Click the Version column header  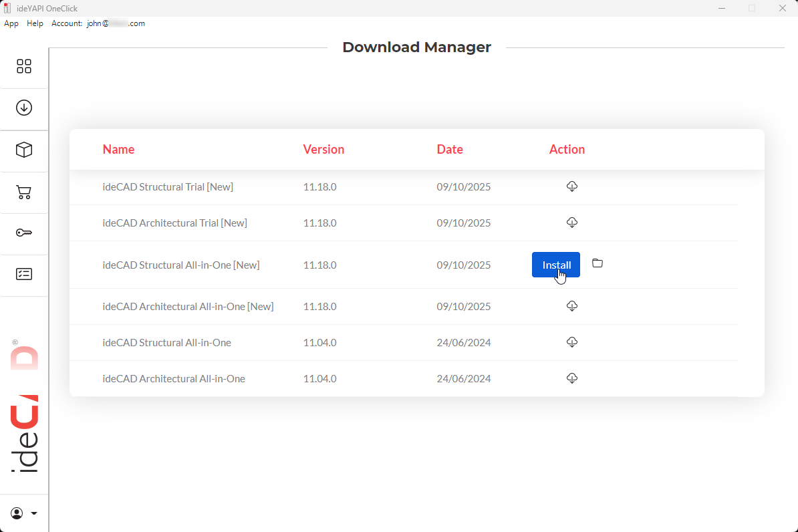pos(323,150)
